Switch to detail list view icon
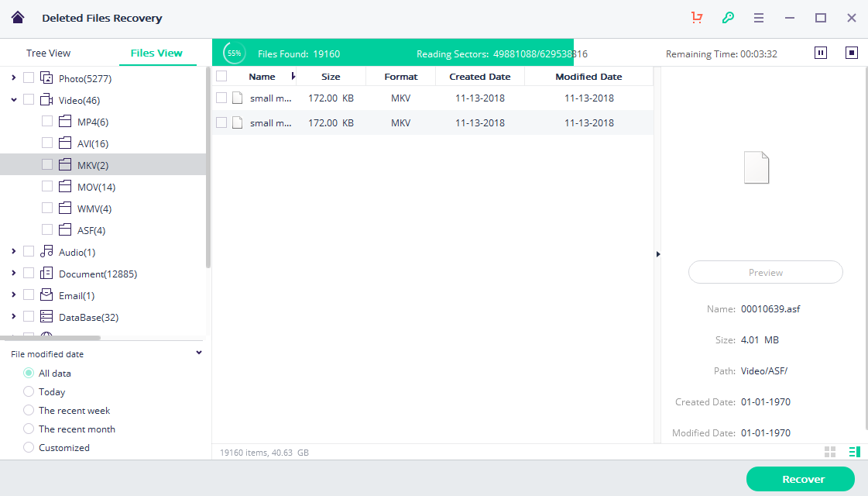This screenshot has height=496, width=868. tap(855, 452)
